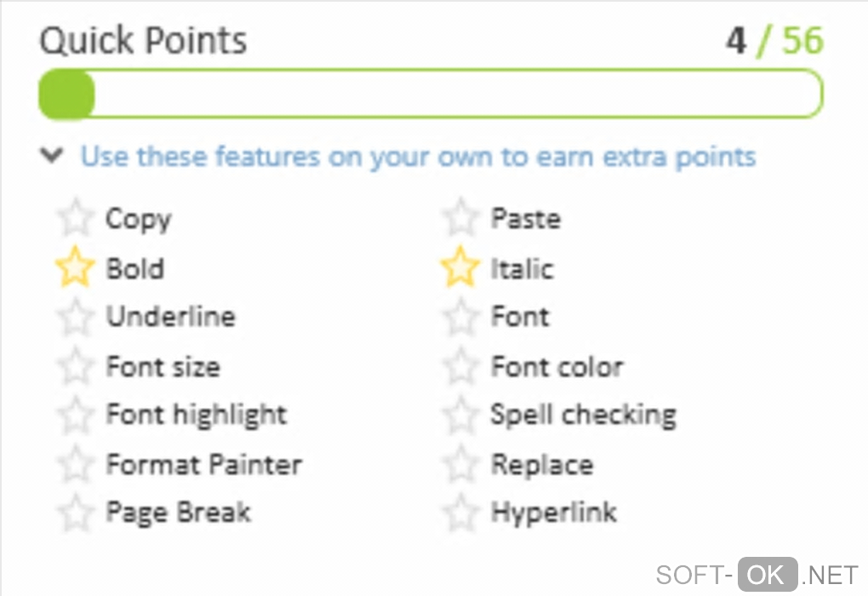Viewport: 868px width, 596px height.
Task: Click the star next to Spell checking
Action: 460,415
